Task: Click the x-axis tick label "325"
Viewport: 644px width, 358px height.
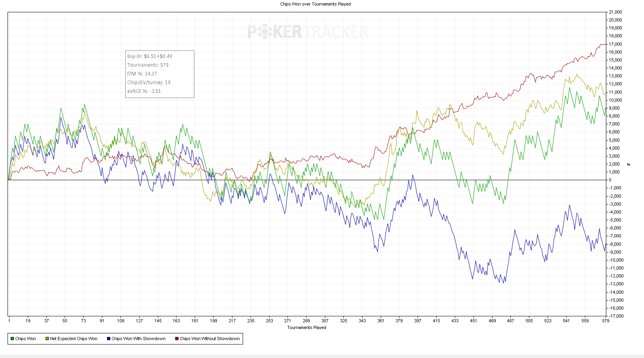Action: (x=343, y=321)
